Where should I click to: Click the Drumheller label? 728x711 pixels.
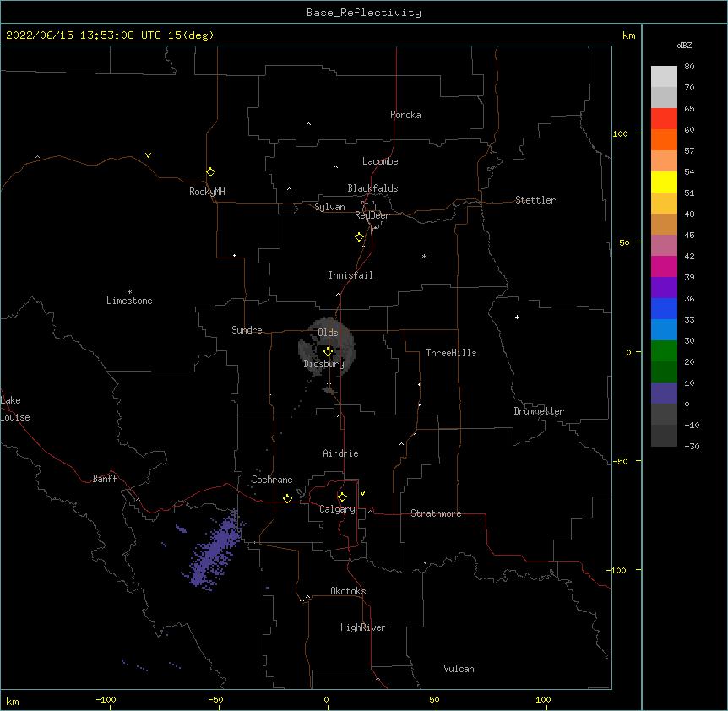click(539, 411)
